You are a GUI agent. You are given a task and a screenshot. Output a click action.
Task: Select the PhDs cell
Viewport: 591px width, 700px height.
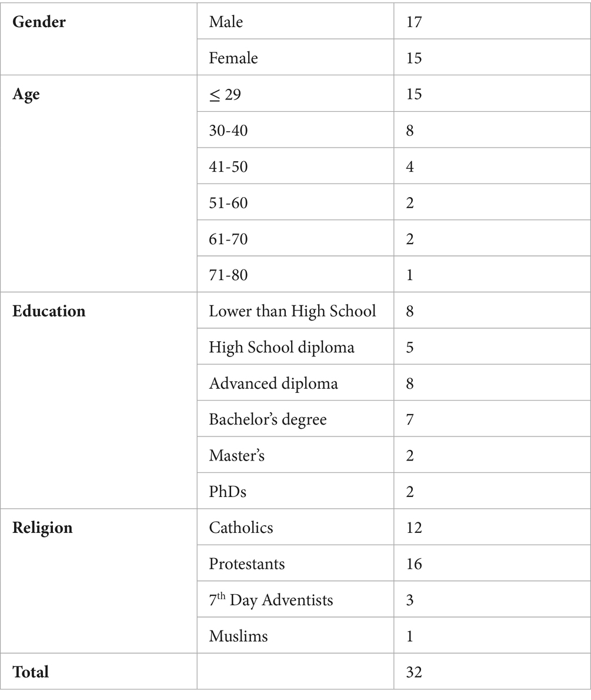tap(228, 492)
